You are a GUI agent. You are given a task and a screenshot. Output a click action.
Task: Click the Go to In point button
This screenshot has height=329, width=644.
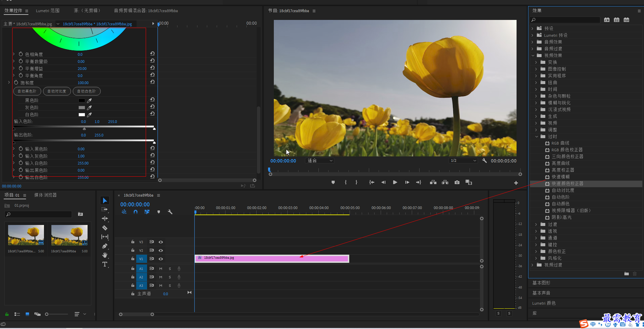(372, 182)
